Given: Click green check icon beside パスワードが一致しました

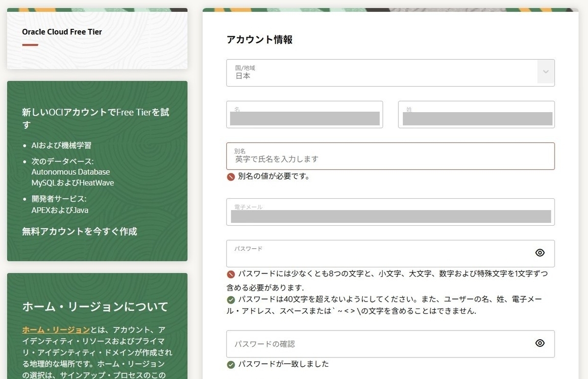Looking at the screenshot, I should point(231,364).
